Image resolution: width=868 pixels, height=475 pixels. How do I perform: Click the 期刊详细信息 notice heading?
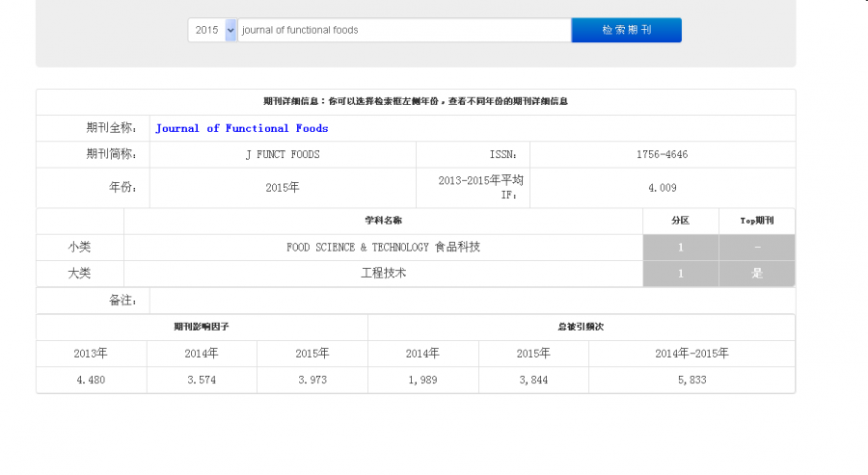point(416,101)
